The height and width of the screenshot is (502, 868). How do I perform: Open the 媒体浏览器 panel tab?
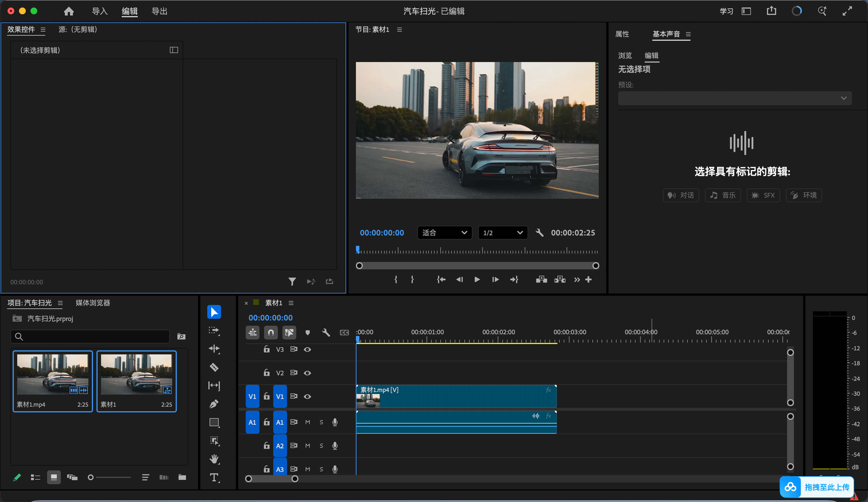pyautogui.click(x=93, y=303)
